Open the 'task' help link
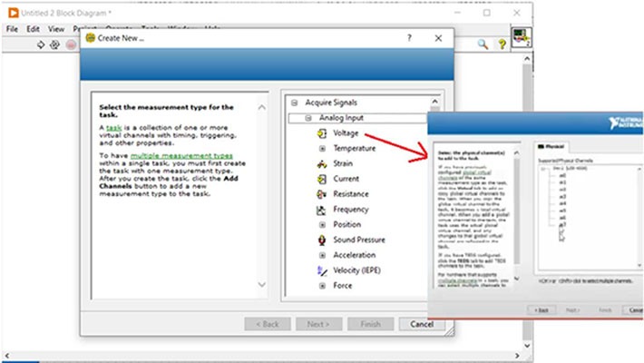This screenshot has width=644, height=363. pos(113,128)
